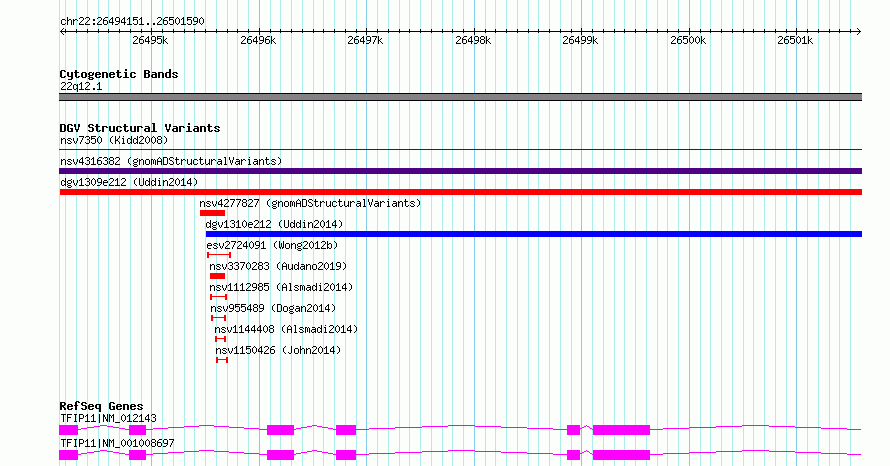
Task: Click the 26500k ruler tick label
Action: [688, 40]
